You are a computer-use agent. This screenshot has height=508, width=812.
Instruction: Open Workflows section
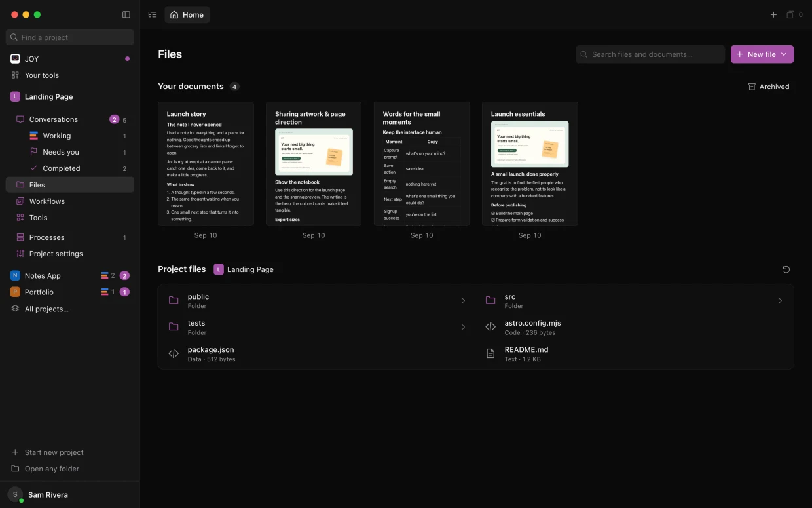tap(70, 201)
